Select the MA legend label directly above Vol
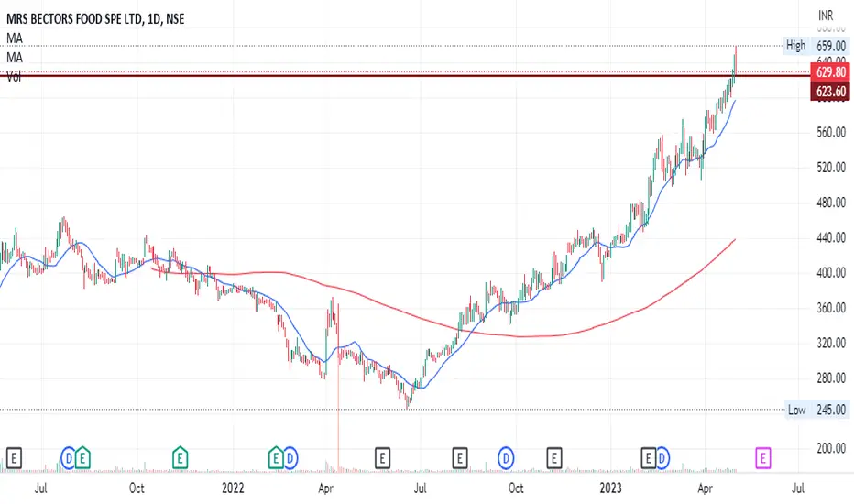854x504 pixels. pos(15,57)
